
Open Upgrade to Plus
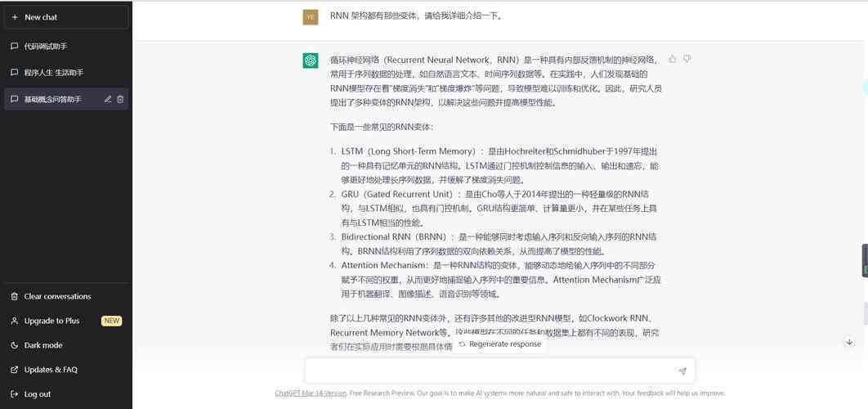pos(66,321)
